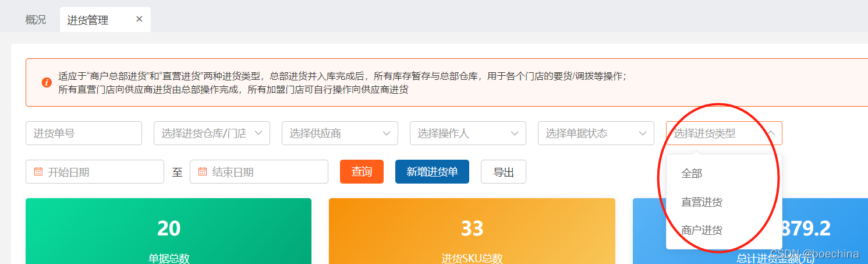The height and width of the screenshot is (264, 868).
Task: Click the chevron in 选择单据状态 field
Action: point(643,133)
